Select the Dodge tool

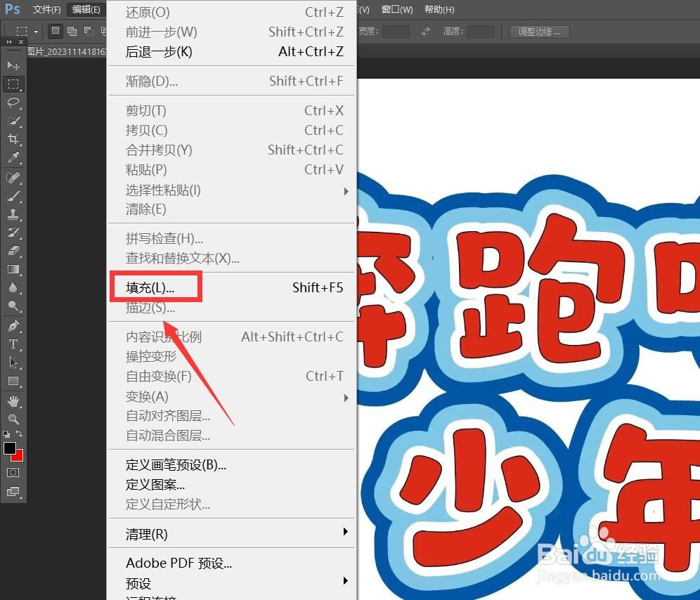click(x=13, y=306)
